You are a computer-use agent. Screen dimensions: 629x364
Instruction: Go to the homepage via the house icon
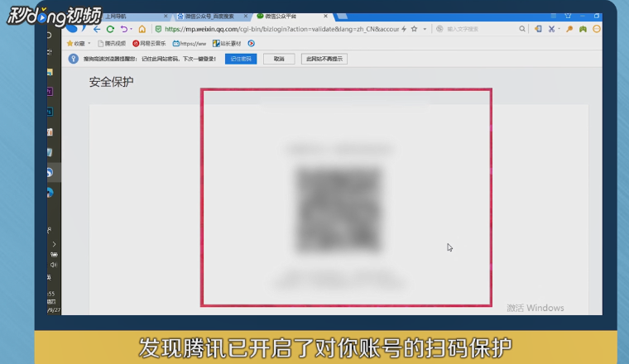pyautogui.click(x=142, y=29)
